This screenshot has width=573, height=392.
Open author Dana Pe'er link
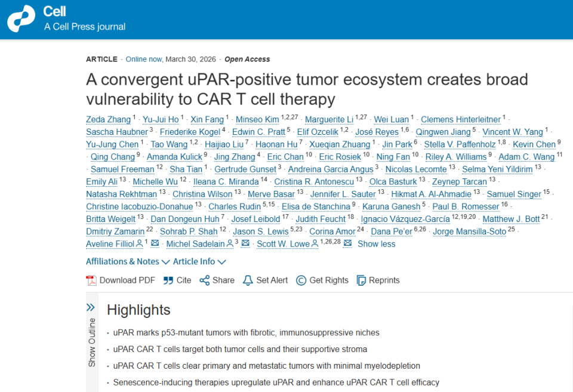point(392,232)
